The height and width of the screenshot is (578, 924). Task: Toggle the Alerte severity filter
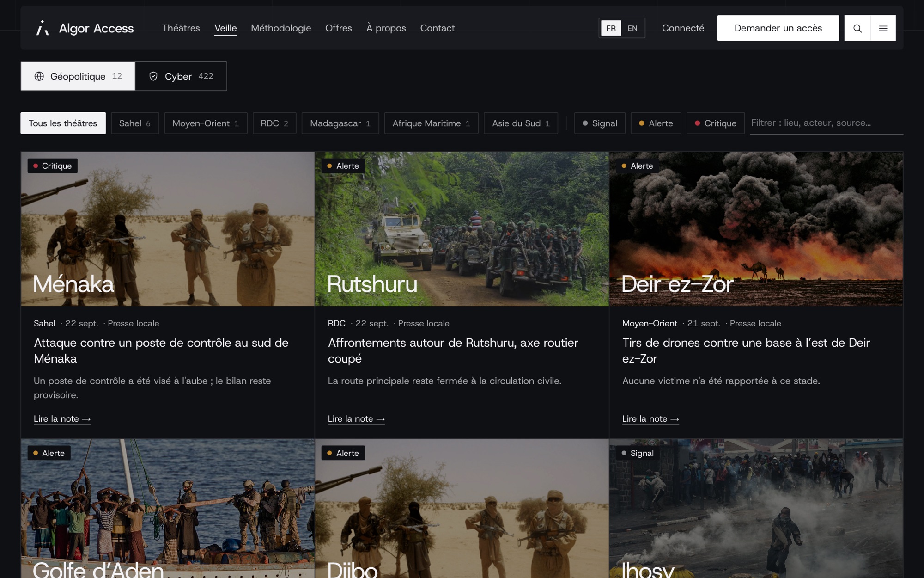[656, 123]
